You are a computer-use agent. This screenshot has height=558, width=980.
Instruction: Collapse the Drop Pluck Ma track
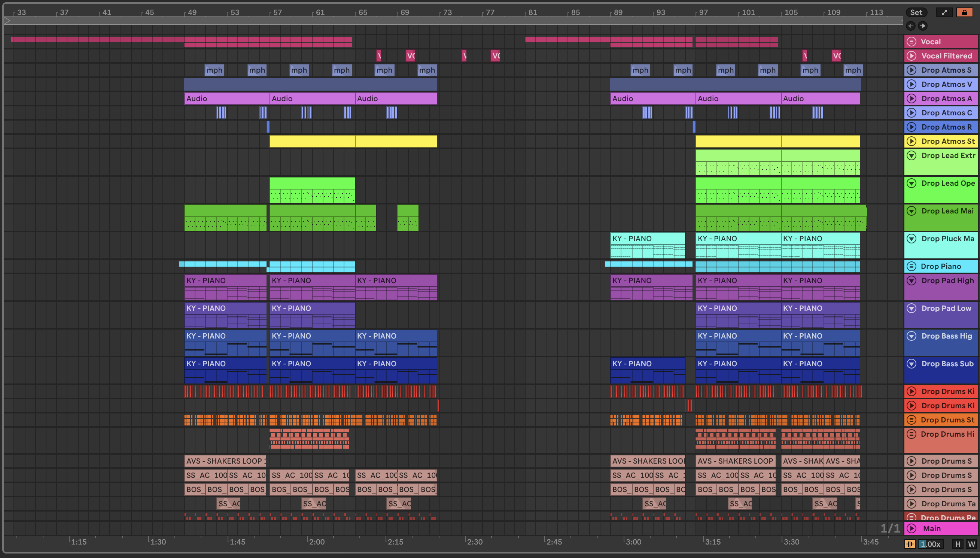tap(911, 239)
